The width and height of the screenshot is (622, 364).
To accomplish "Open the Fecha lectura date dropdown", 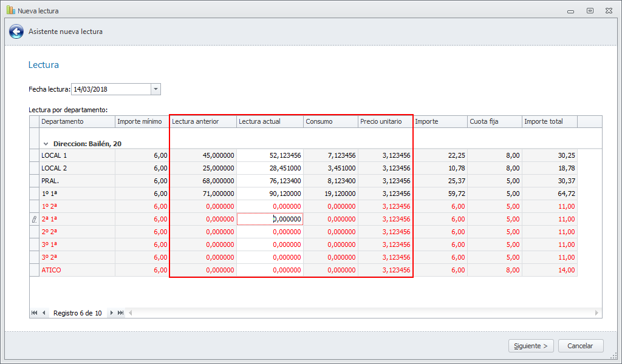I will click(x=155, y=89).
